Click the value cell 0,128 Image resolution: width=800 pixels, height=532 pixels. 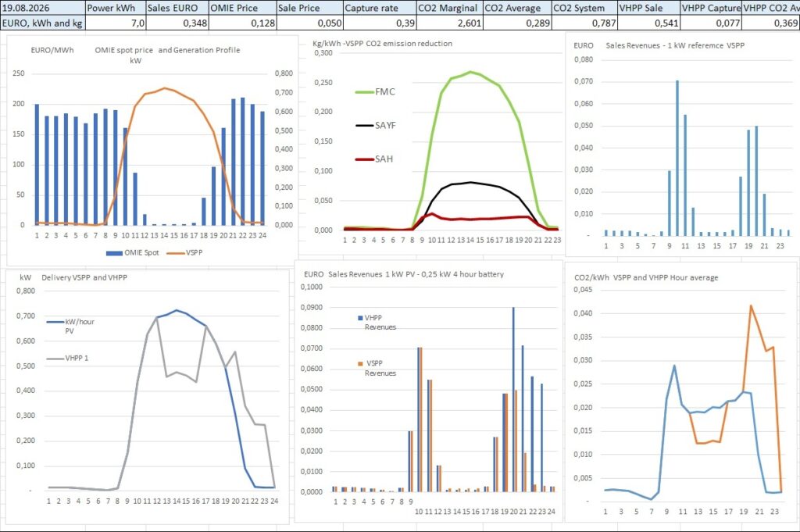coord(243,23)
